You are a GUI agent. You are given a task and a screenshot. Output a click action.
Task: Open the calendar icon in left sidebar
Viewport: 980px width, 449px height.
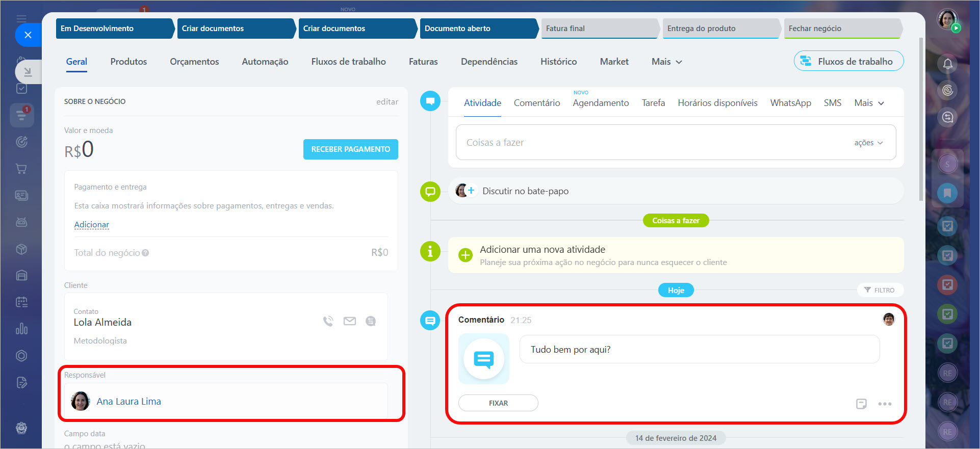[21, 302]
